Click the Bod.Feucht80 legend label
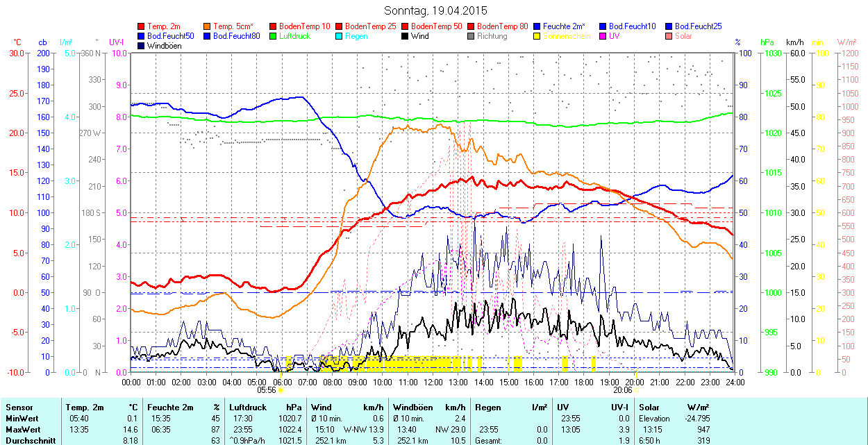The image size is (868, 445). pyautogui.click(x=237, y=36)
